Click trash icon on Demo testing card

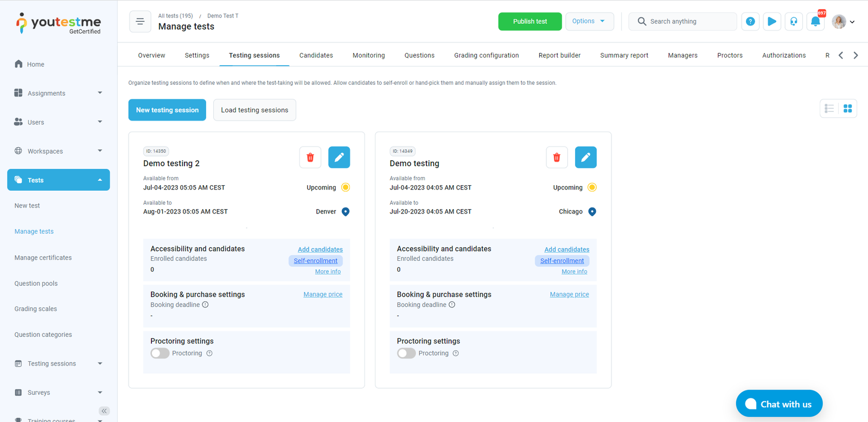pyautogui.click(x=557, y=158)
